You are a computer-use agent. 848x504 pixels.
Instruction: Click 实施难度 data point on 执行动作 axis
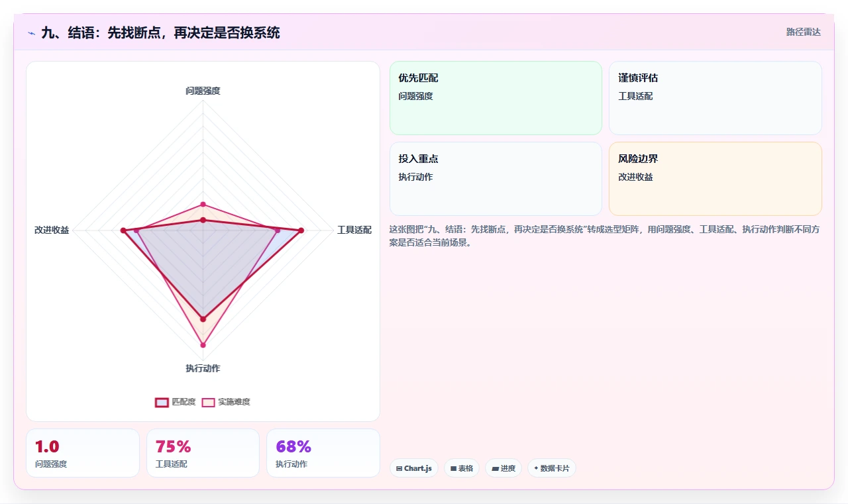[203, 345]
